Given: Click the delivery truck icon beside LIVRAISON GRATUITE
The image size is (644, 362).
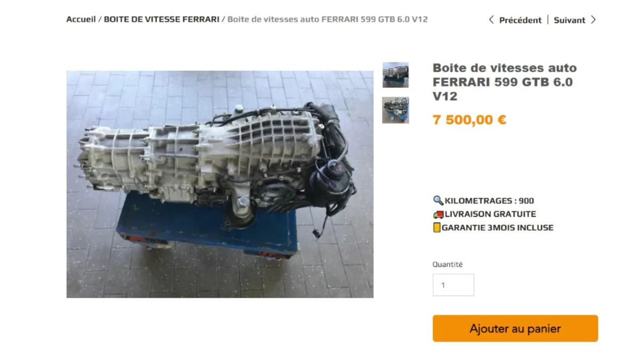Looking at the screenshot, I should (438, 214).
